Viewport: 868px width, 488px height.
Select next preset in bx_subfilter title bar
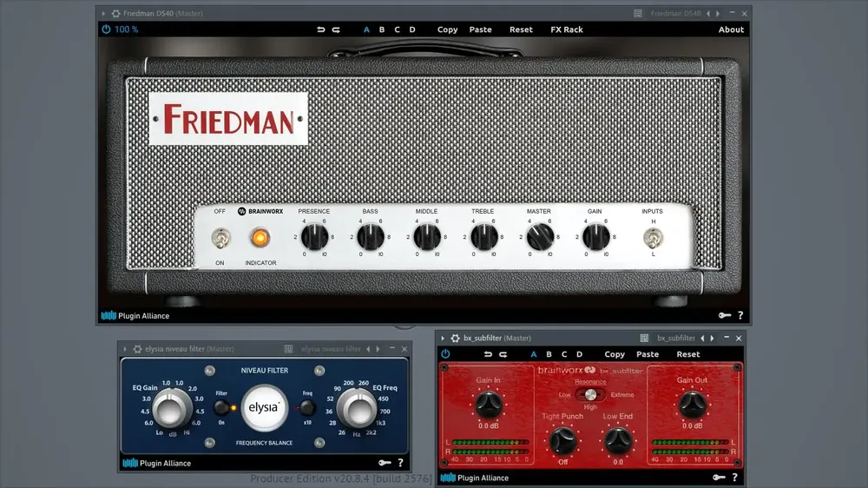pos(713,338)
